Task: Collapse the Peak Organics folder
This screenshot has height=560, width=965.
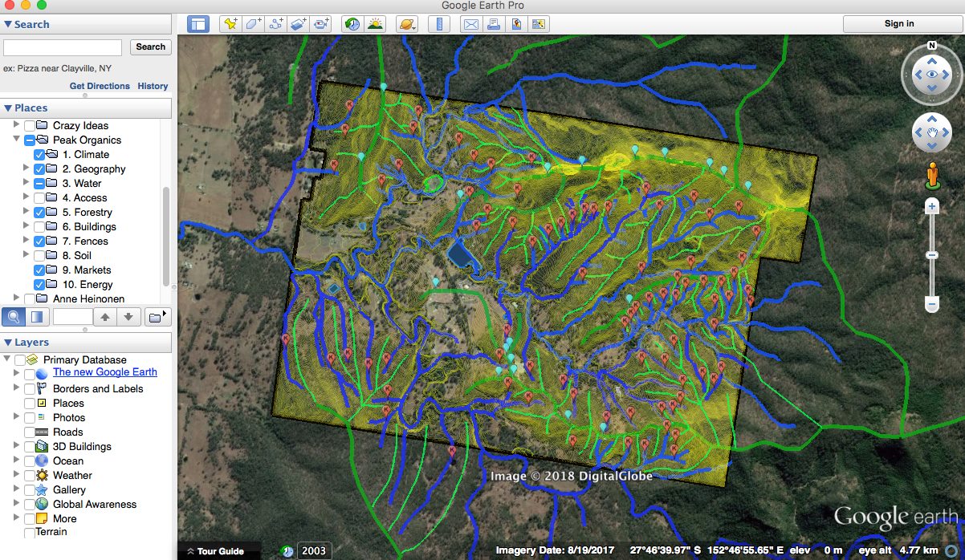Action: tap(16, 140)
